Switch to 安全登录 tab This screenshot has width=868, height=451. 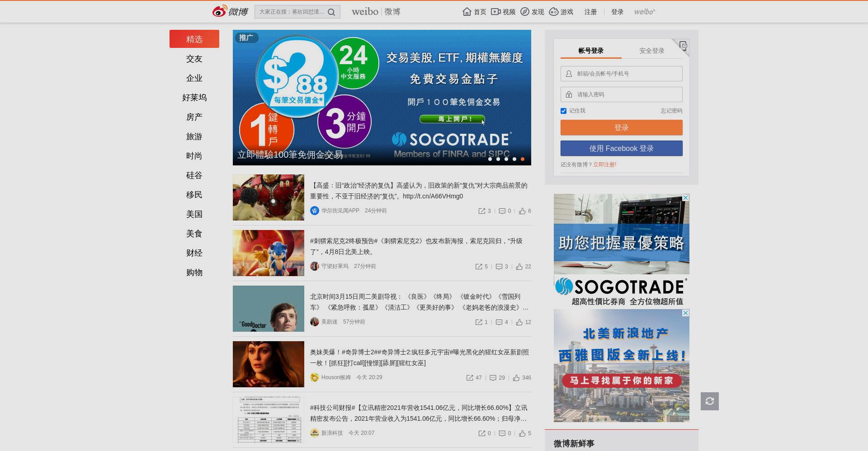[652, 51]
